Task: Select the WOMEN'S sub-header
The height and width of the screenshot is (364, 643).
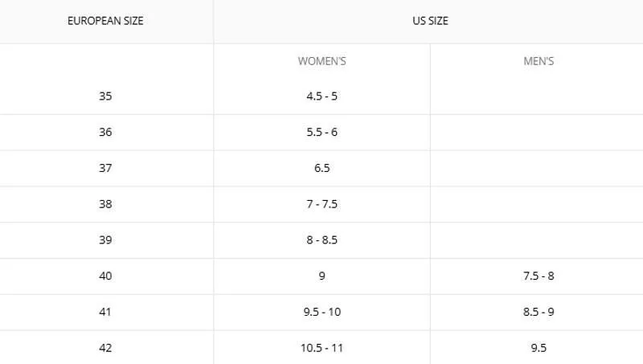Action: click(x=322, y=61)
